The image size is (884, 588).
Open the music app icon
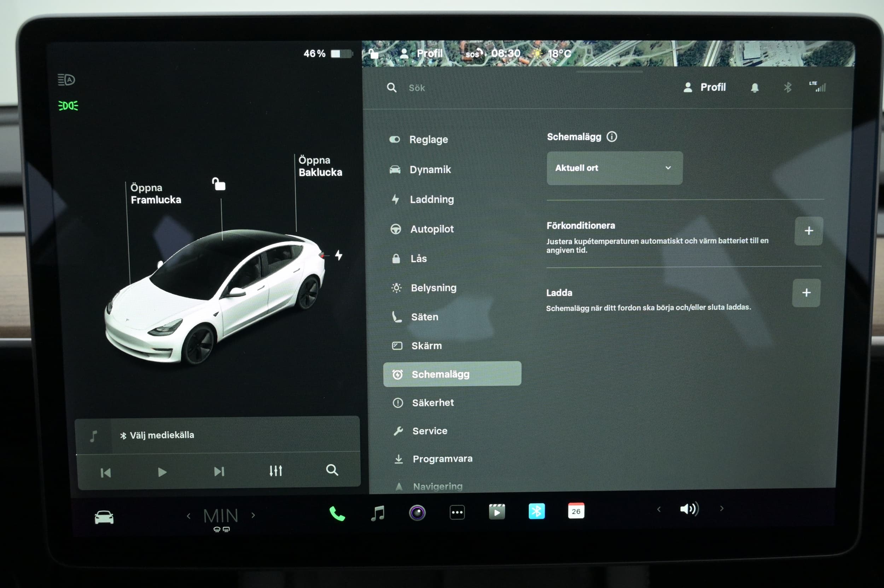click(378, 513)
